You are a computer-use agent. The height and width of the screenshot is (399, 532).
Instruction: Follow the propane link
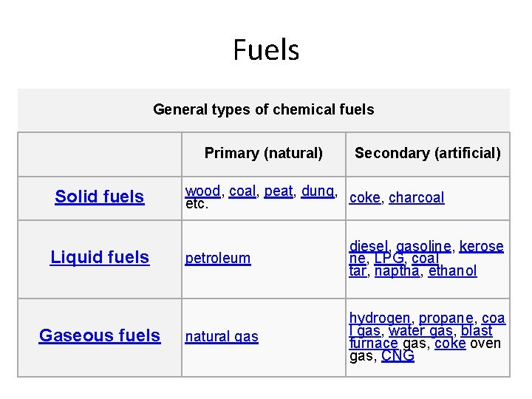(447, 318)
